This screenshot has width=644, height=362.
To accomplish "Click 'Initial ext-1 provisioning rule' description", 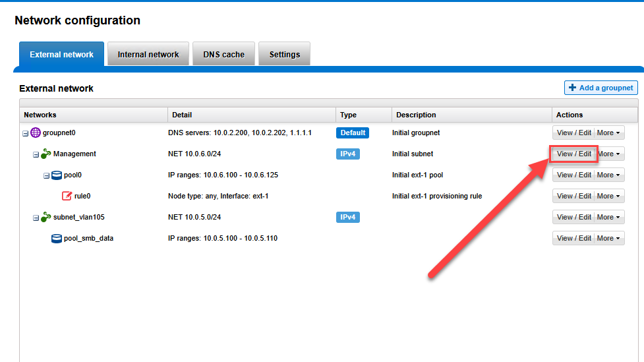I will [x=437, y=196].
